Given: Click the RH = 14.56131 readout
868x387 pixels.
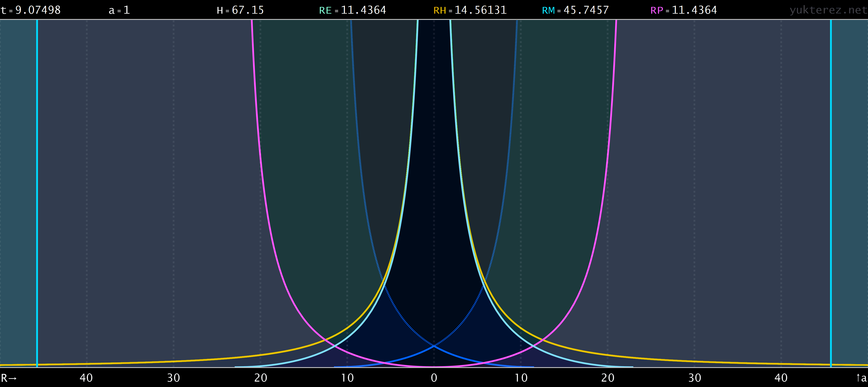Looking at the screenshot, I should pos(470,10).
